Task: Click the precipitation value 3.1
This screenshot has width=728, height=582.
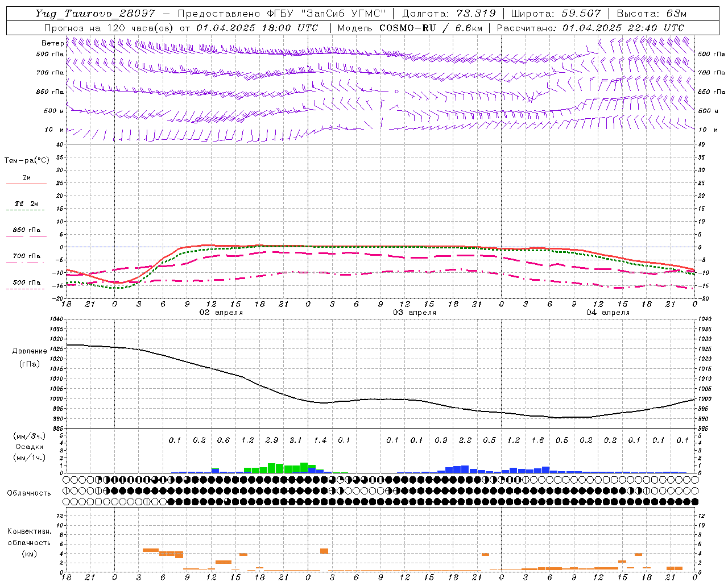Action: (296, 440)
